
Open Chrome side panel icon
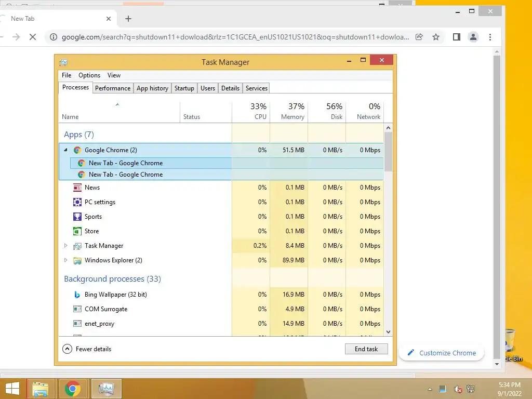pos(457,37)
